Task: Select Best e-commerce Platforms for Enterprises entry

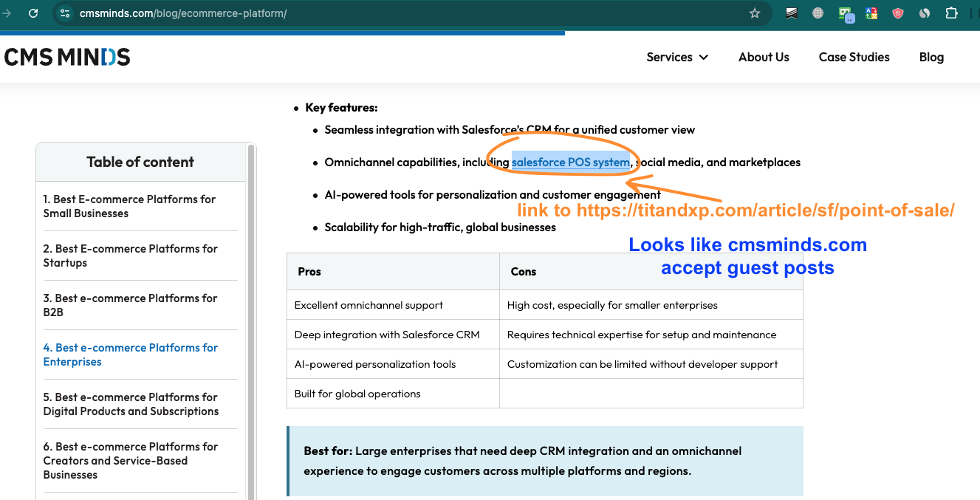Action: tap(130, 355)
